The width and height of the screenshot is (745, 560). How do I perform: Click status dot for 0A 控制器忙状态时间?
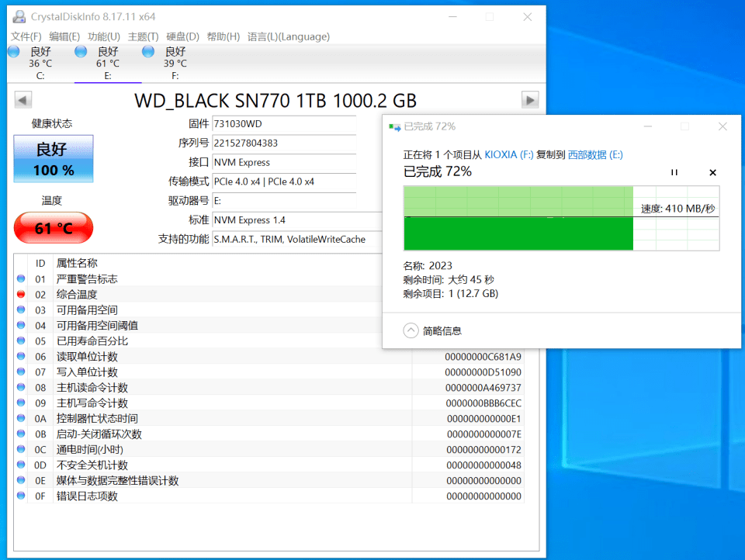pyautogui.click(x=21, y=418)
